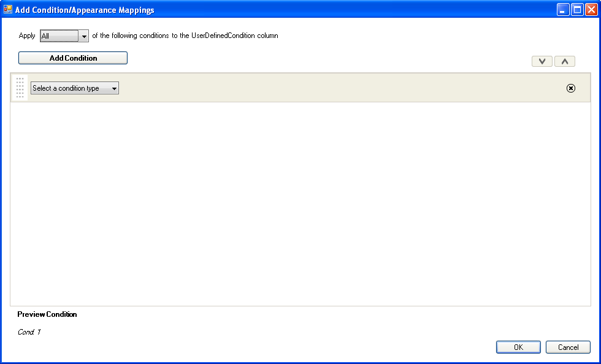Maximize the Add Condition/Appearance Mappings window
Viewport: 601px width, 364px height.
576,9
